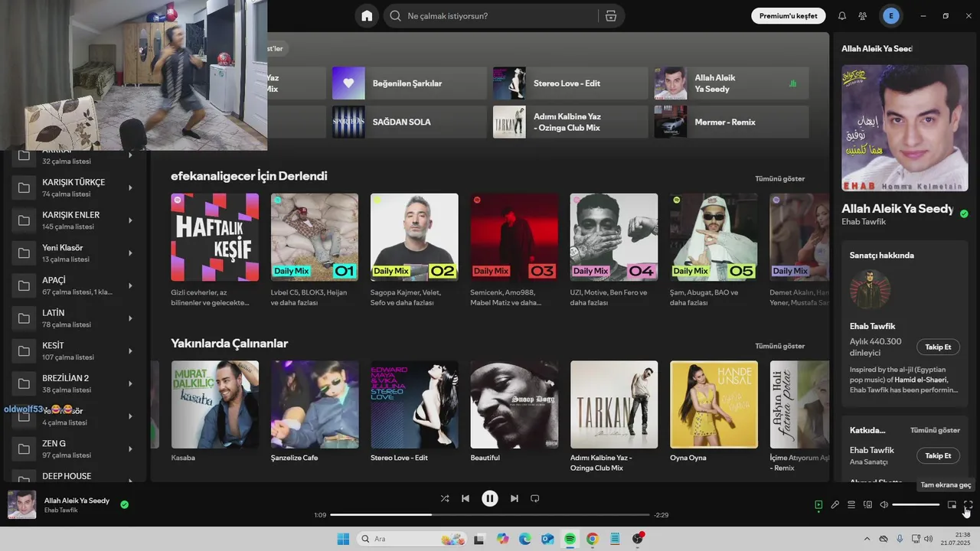Open Microsoft Edge from taskbar
980x551 pixels.
click(524, 539)
